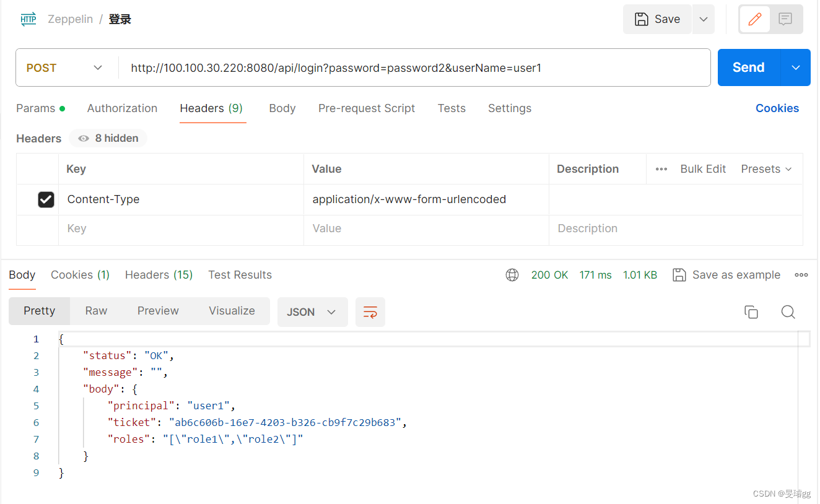This screenshot has width=820, height=504.
Task: Click the empty Key placeholder cell
Action: pos(181,229)
